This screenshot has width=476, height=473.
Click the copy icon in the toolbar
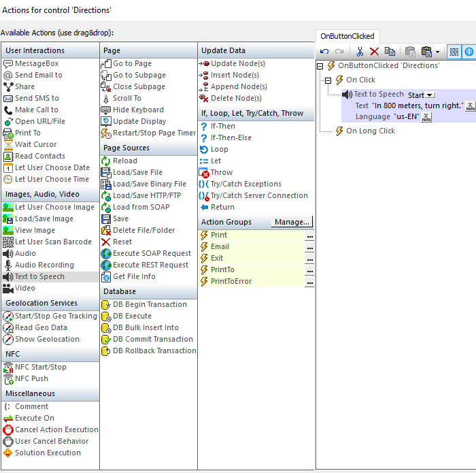coord(390,52)
